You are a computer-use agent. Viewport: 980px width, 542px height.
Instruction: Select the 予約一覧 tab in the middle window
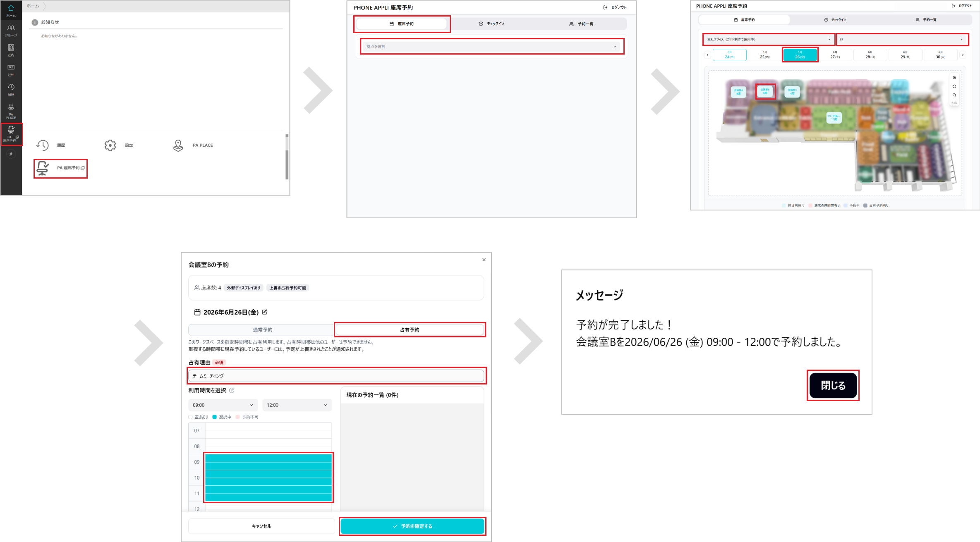[581, 24]
